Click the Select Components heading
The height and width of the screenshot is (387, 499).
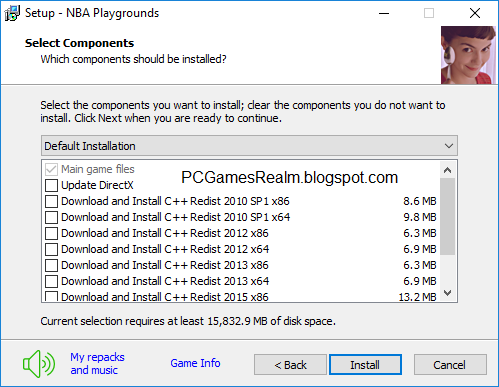point(79,43)
